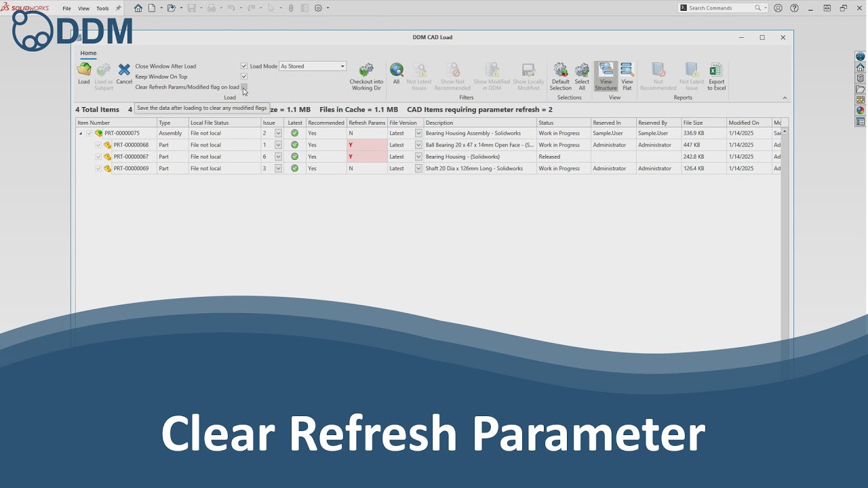The width and height of the screenshot is (868, 488).
Task: Enable Clear Refresh Params/Modified flag checkbox
Action: (x=244, y=87)
